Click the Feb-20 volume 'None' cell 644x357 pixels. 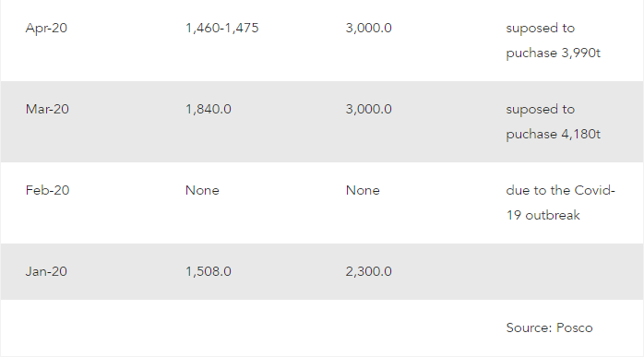click(x=363, y=190)
